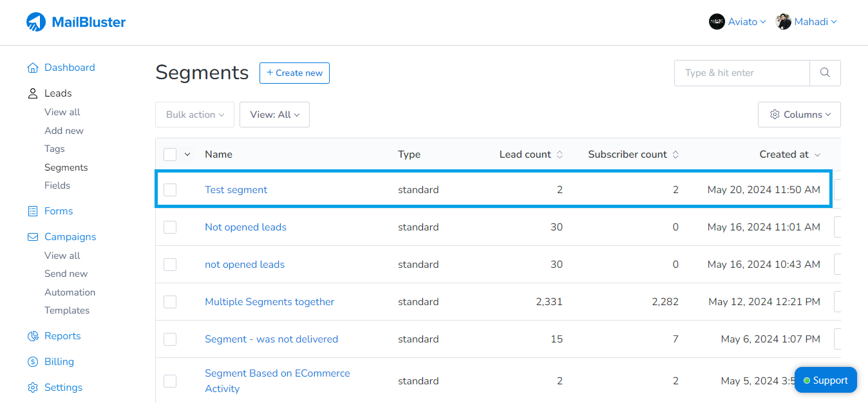Tick the Multiple Segments together checkbox

pyautogui.click(x=170, y=302)
